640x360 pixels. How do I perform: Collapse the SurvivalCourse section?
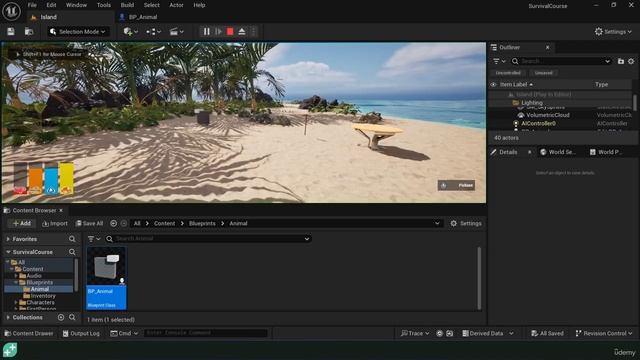[9, 252]
